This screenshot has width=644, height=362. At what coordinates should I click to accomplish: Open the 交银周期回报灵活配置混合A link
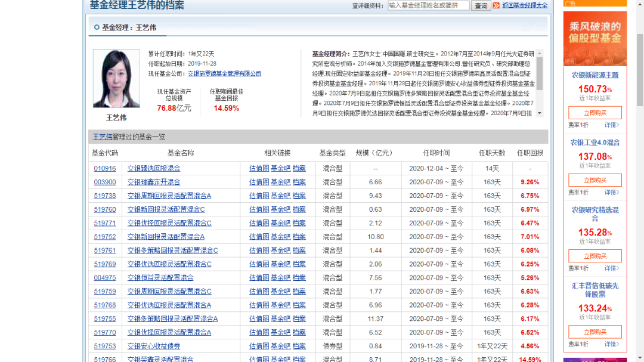point(169,196)
